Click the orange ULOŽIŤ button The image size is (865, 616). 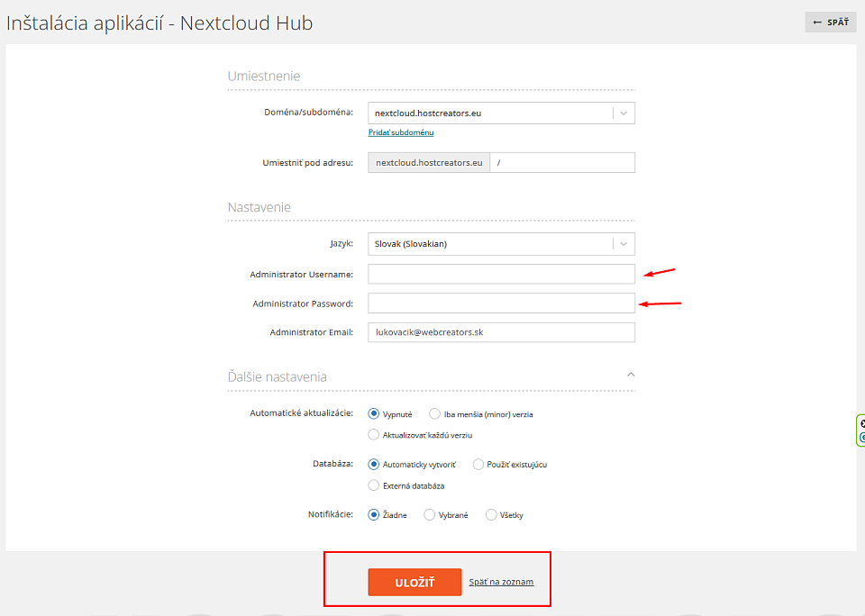coord(414,583)
